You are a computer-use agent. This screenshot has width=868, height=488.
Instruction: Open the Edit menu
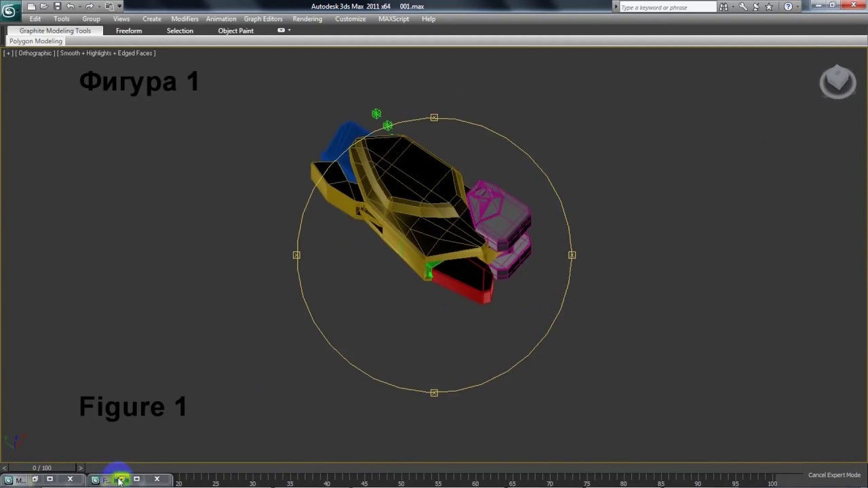pyautogui.click(x=35, y=19)
